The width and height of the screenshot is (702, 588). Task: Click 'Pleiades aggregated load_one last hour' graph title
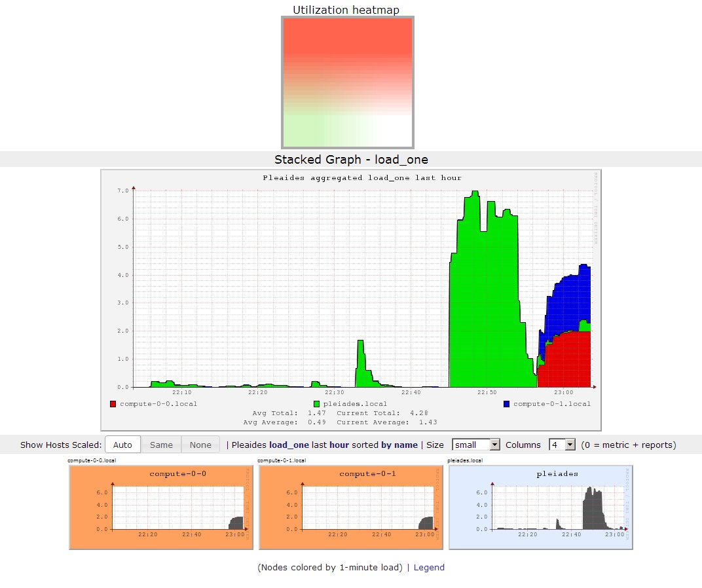click(x=361, y=178)
